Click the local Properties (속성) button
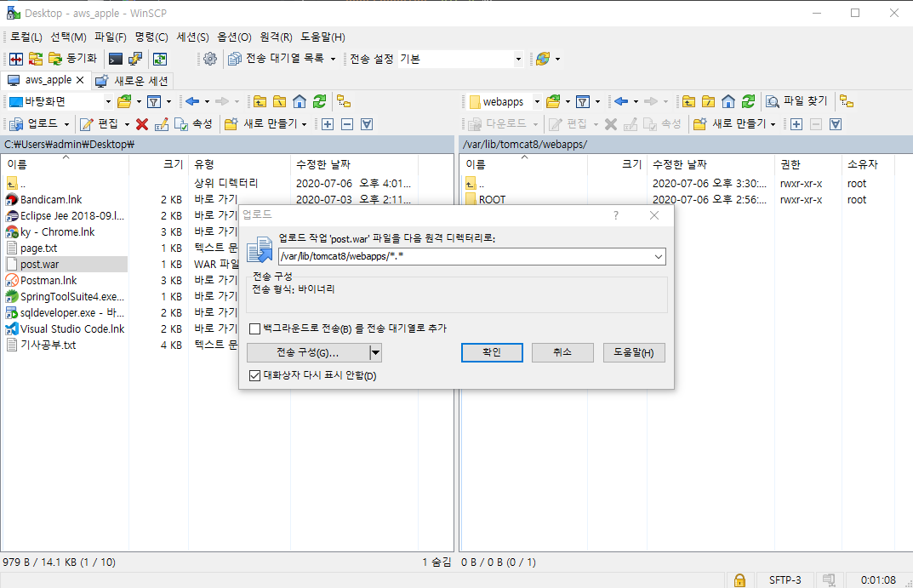Viewport: 913px width, 588px height. pyautogui.click(x=194, y=124)
